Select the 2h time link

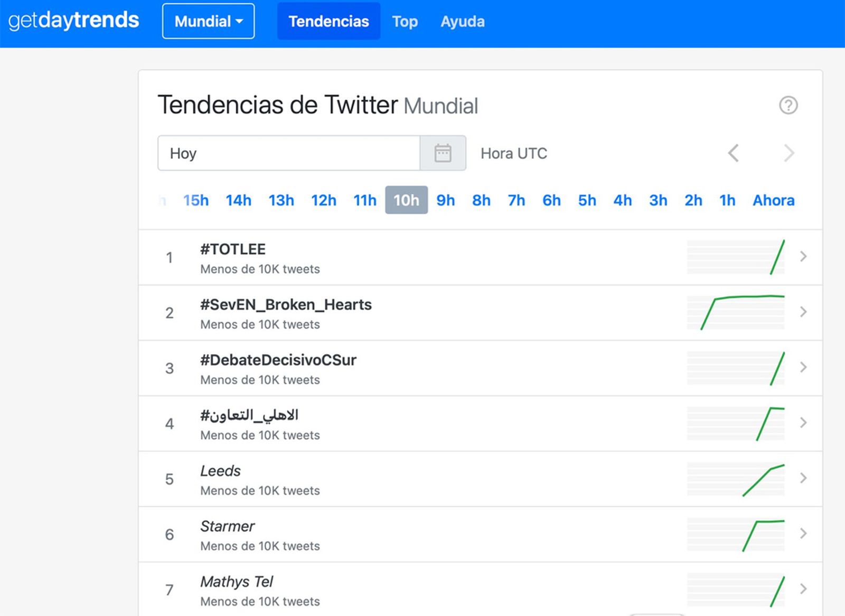pos(693,200)
